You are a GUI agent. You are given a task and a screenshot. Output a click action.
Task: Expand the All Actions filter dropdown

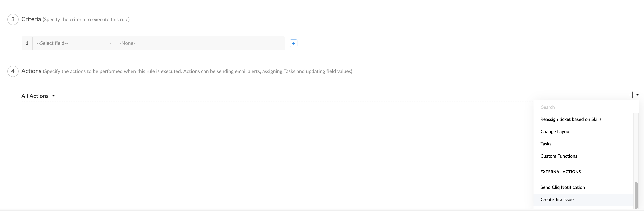pyautogui.click(x=38, y=96)
